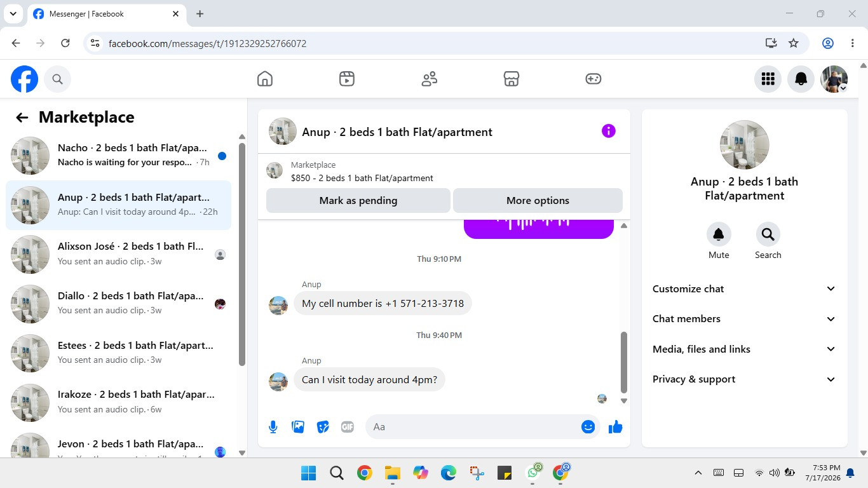Click the message 'Can I visit today around 4pm?'
This screenshot has height=488, width=868.
point(369,380)
